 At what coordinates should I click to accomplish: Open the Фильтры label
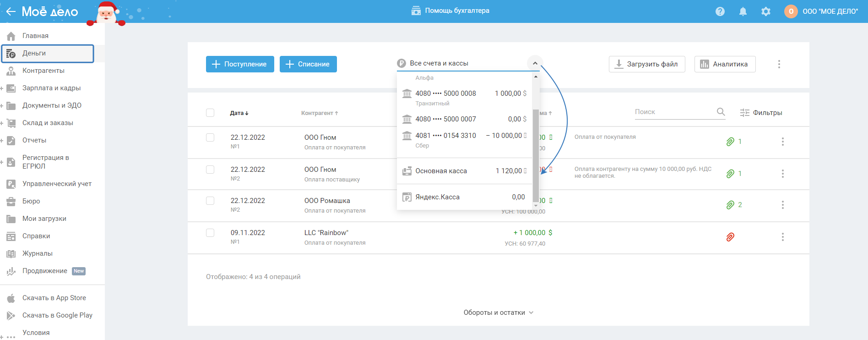pos(768,113)
